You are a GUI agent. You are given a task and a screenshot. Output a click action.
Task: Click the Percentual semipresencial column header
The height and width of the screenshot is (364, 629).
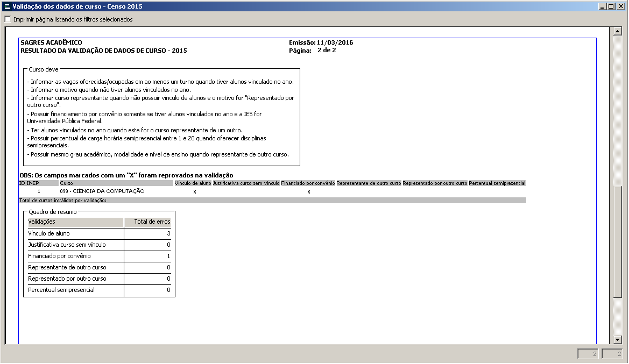click(497, 183)
